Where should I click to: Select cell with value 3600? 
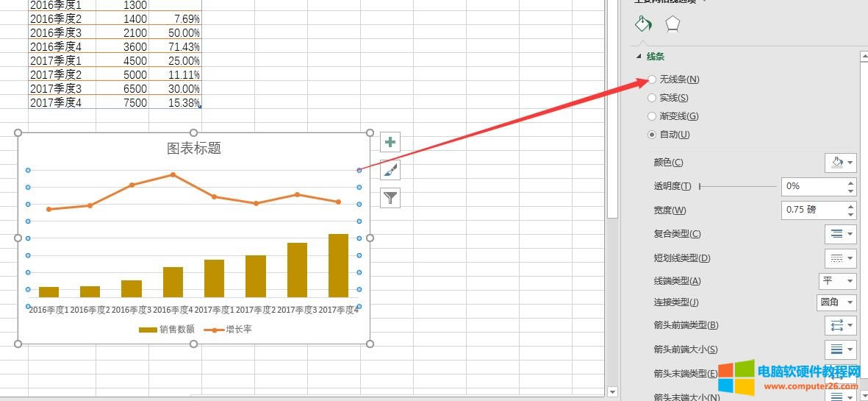tap(122, 47)
